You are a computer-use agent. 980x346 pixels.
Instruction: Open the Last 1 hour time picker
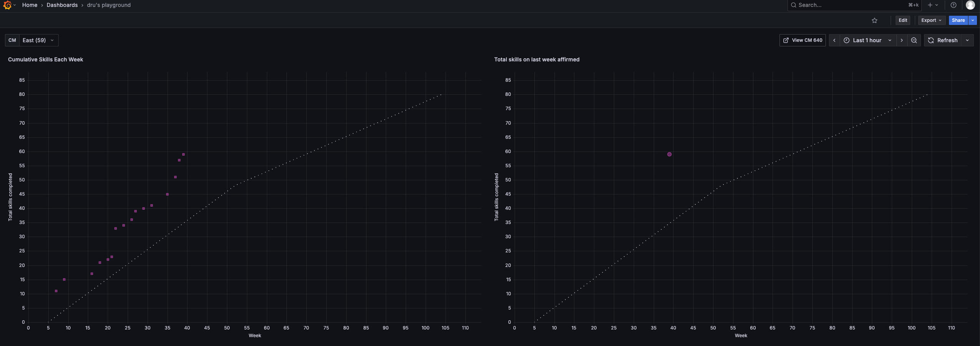pyautogui.click(x=867, y=40)
